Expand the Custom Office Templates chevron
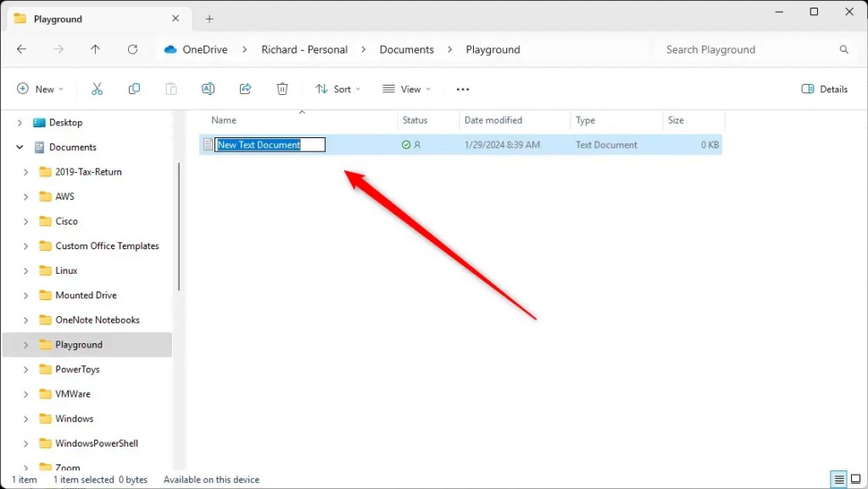 (x=25, y=246)
